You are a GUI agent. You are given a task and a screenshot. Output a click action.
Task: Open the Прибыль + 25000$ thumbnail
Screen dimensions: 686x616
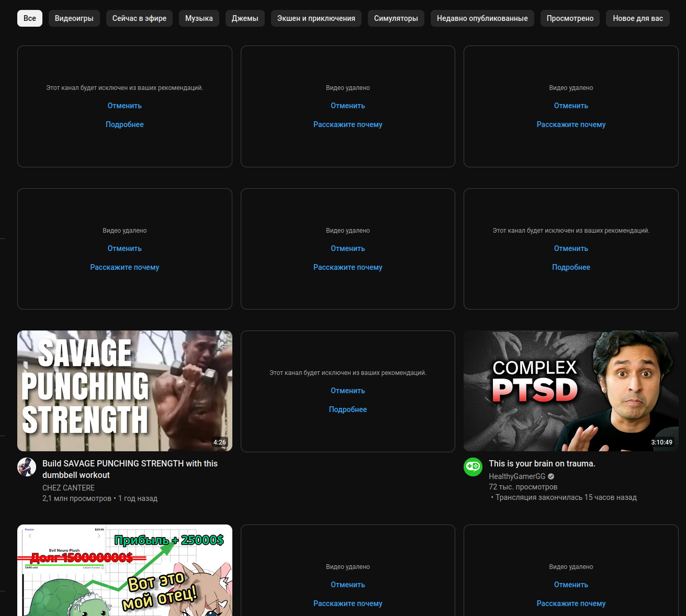125,570
